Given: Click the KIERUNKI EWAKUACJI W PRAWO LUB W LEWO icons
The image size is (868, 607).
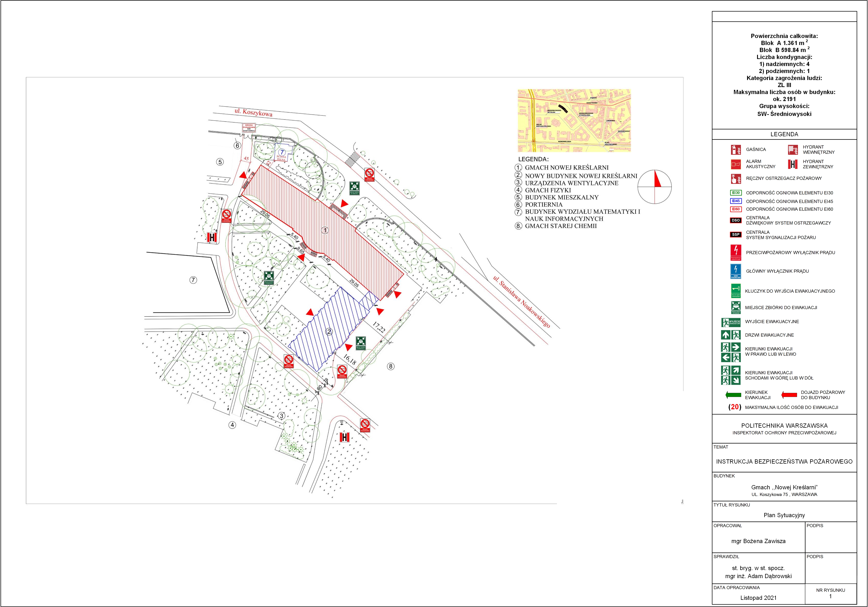Looking at the screenshot, I should (x=731, y=352).
